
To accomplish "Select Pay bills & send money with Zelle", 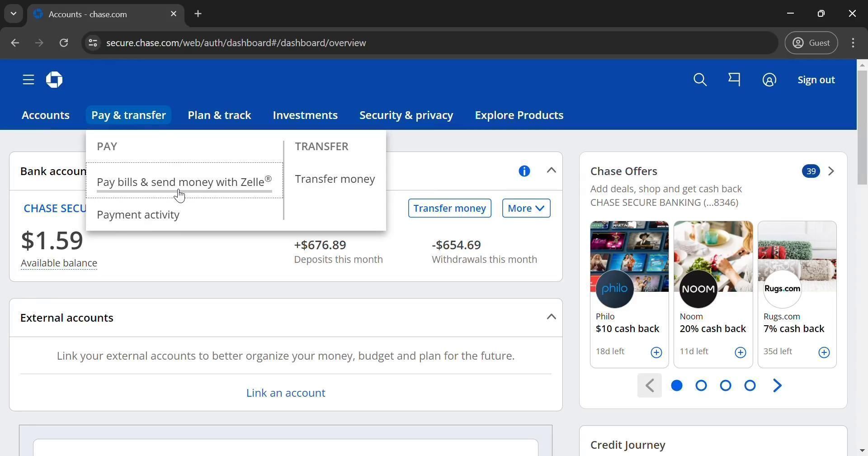I will click(x=184, y=182).
